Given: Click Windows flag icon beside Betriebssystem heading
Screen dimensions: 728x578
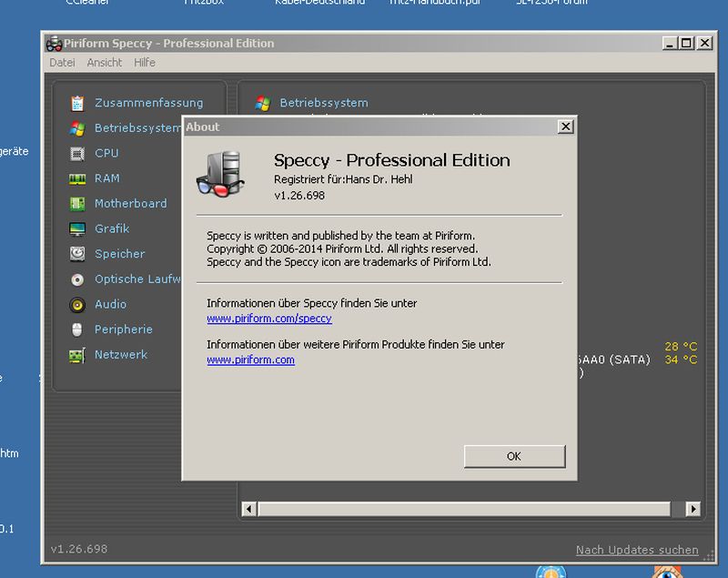Looking at the screenshot, I should coord(263,103).
